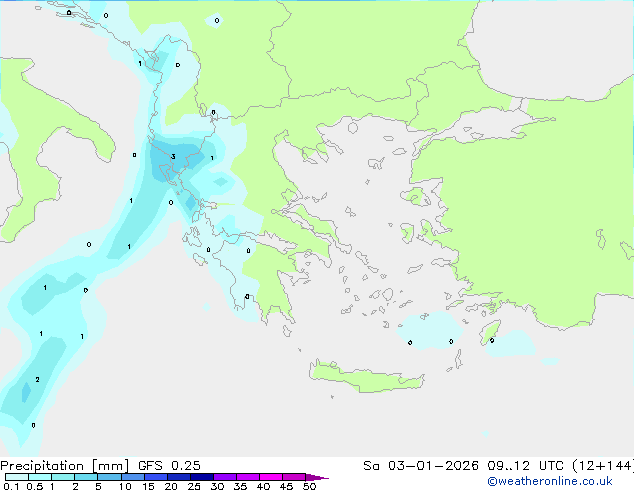
Task: Open the weatheronline.co.uk link
Action: pos(550,481)
